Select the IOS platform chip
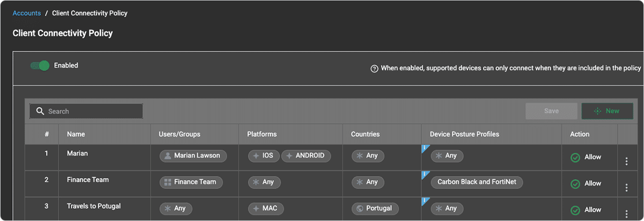The width and height of the screenshot is (644, 221). click(x=264, y=156)
